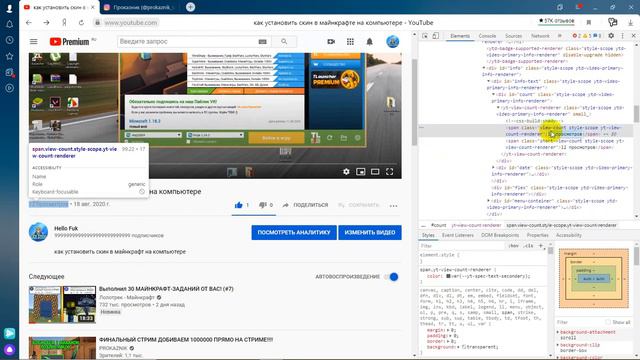The image size is (640, 360).
Task: Click ПОСМОТРЕТЬ АНАЛИТИКУ button
Action: pyautogui.click(x=294, y=232)
